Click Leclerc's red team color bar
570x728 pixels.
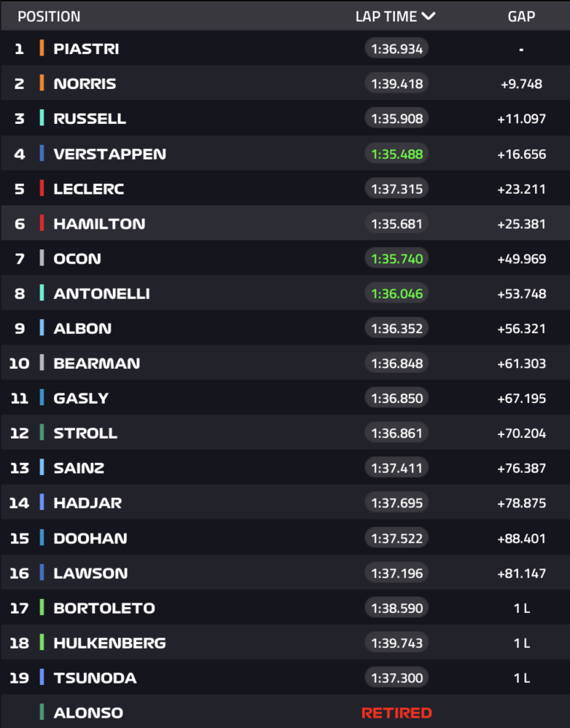point(42,188)
